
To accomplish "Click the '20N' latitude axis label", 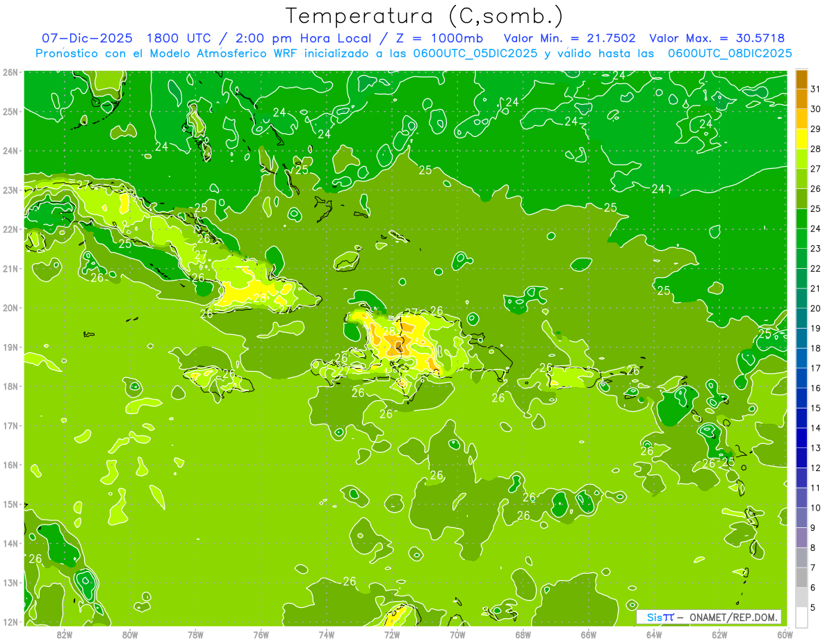I will point(10,308).
